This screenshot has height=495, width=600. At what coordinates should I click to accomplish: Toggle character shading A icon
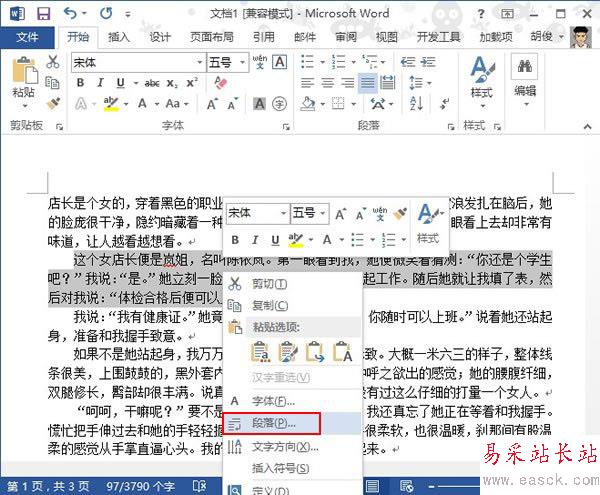pos(259,104)
